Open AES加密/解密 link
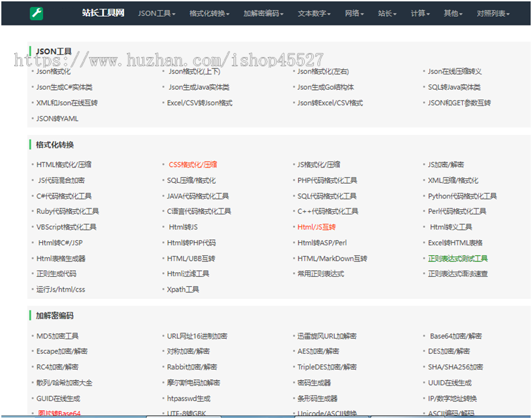This screenshot has width=532, height=419. [318, 351]
